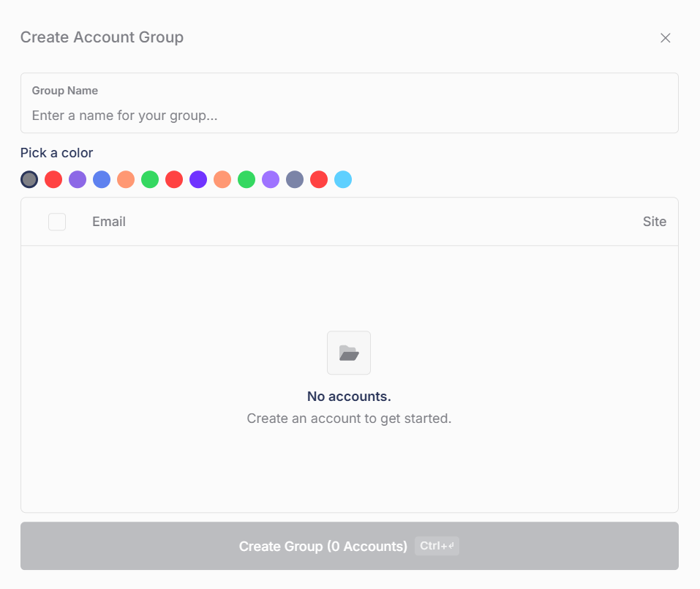
Task: Click the "Create Account Group" dialog title
Action: tap(102, 37)
